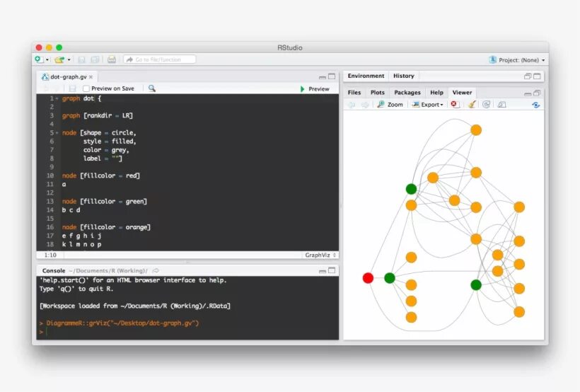Maximize the source editor pane

[x=332, y=76]
